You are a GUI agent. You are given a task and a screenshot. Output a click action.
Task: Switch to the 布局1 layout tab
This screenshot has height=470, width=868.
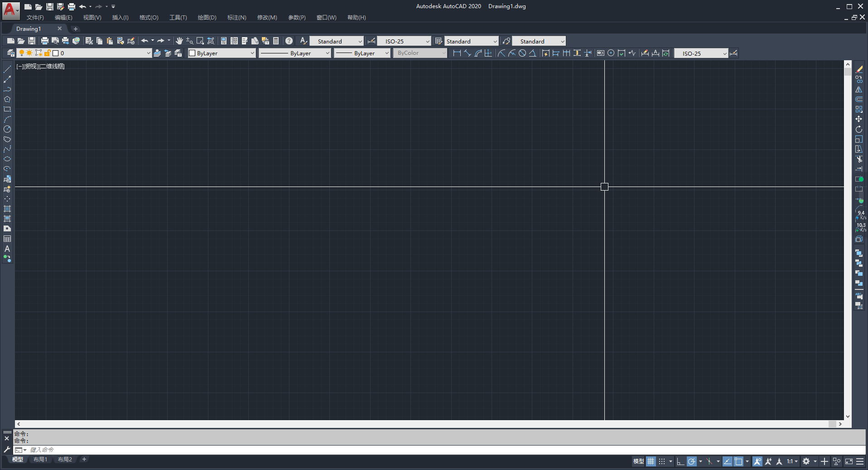[40, 459]
